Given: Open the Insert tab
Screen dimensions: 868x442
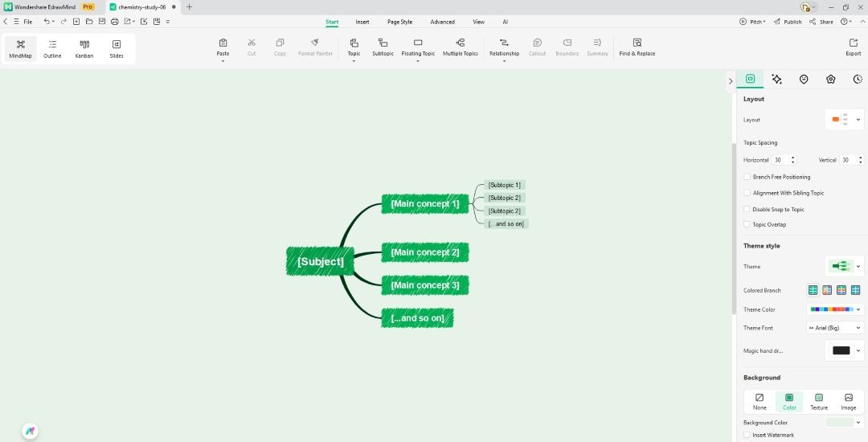Looking at the screenshot, I should click(362, 23).
